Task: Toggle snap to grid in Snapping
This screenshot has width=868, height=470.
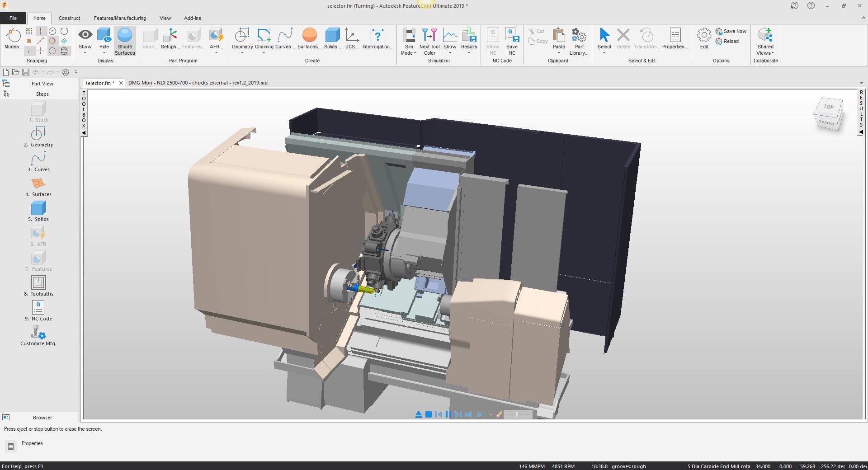Action: point(29,31)
